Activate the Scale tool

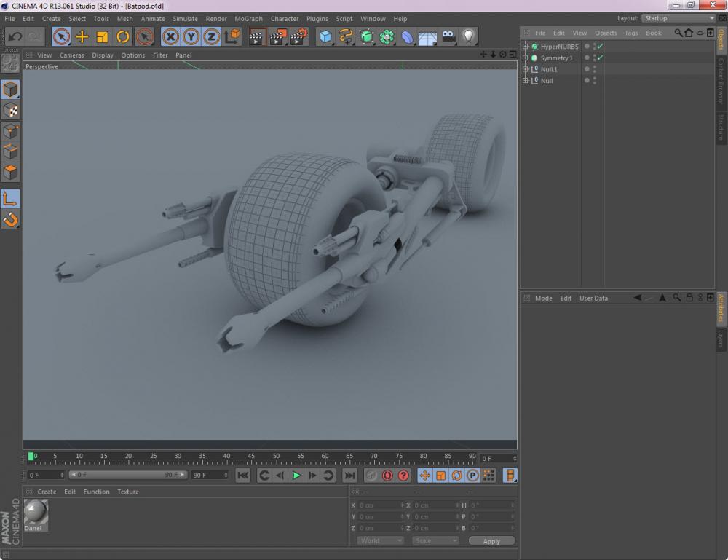point(102,36)
